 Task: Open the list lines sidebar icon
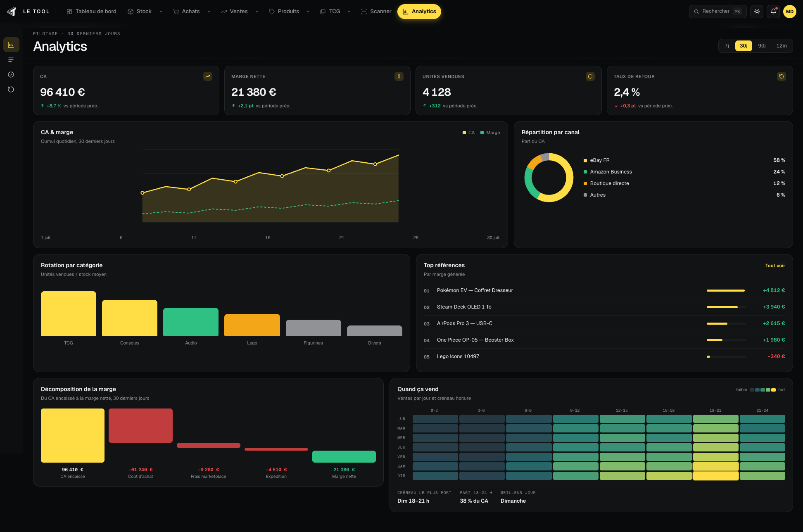coord(11,60)
